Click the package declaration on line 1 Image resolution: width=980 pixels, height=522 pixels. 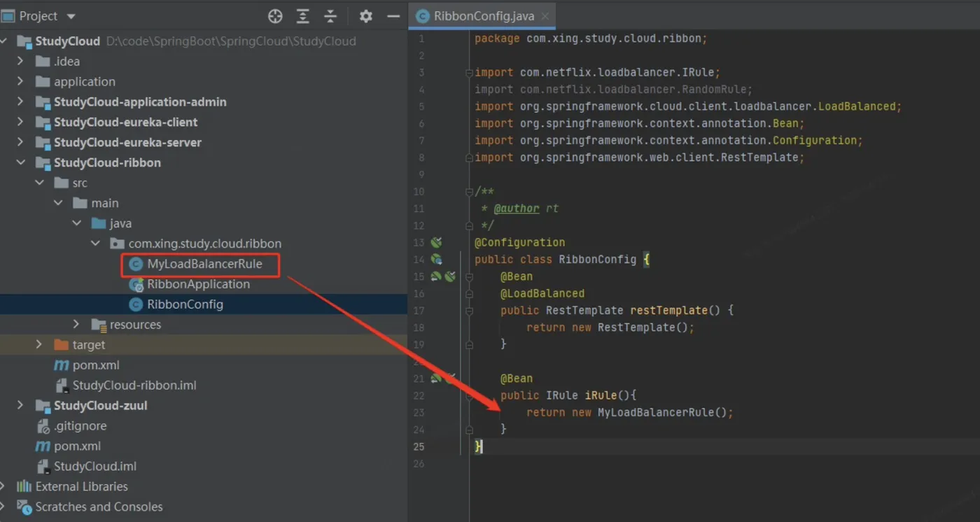(591, 38)
